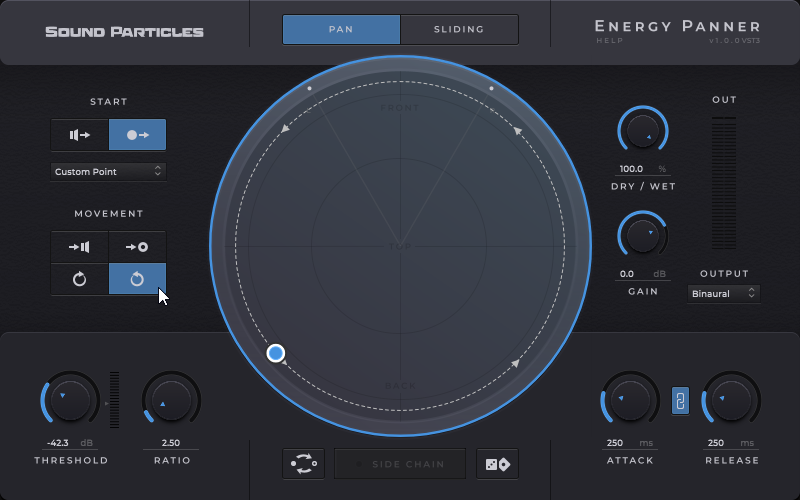Select the counter-clockwise rotation movement icon
The height and width of the screenshot is (500, 800).
click(138, 279)
